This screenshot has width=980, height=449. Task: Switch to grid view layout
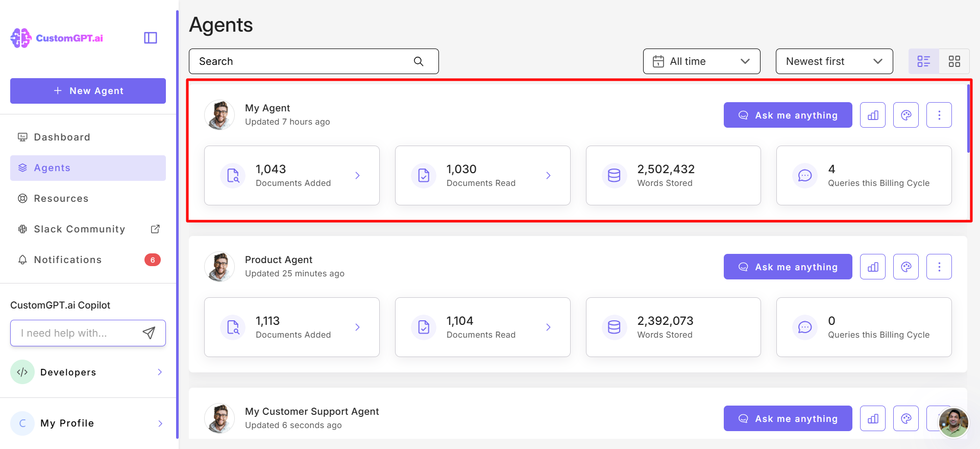tap(954, 61)
